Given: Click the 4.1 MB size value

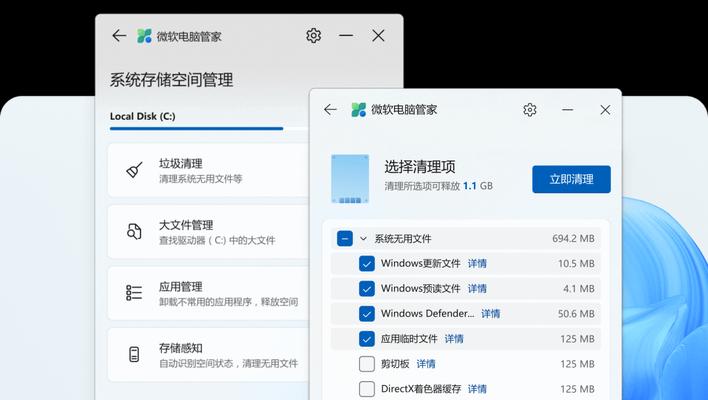Looking at the screenshot, I should (579, 288).
